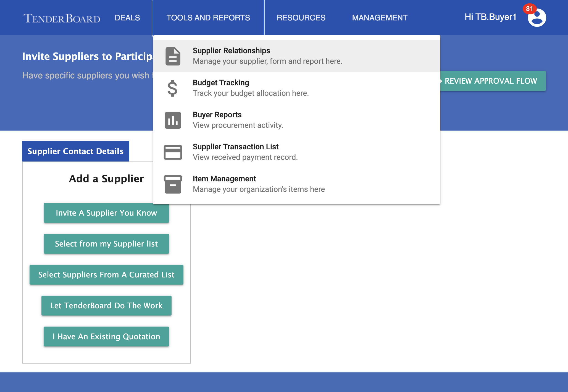Click Invite A Supplier You Know
Screen dimensions: 568x392
106,213
